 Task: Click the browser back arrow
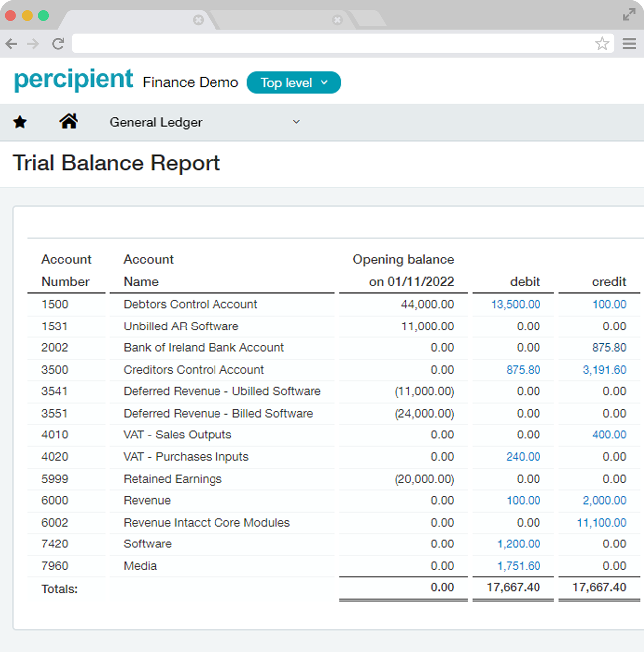(x=12, y=44)
